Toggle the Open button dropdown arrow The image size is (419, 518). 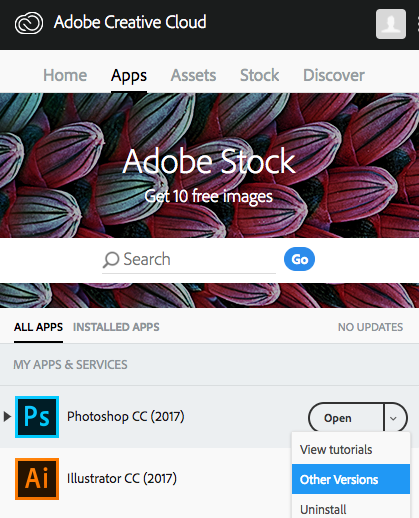[395, 418]
